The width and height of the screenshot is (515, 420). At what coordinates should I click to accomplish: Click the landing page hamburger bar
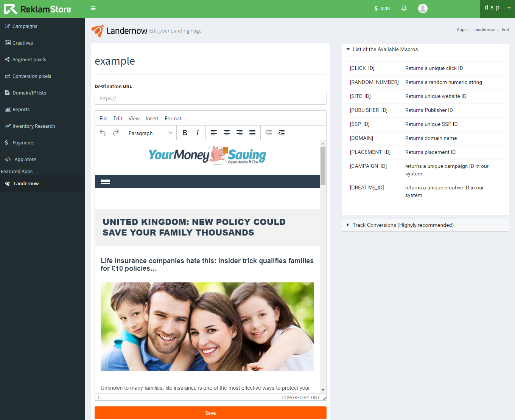(105, 182)
